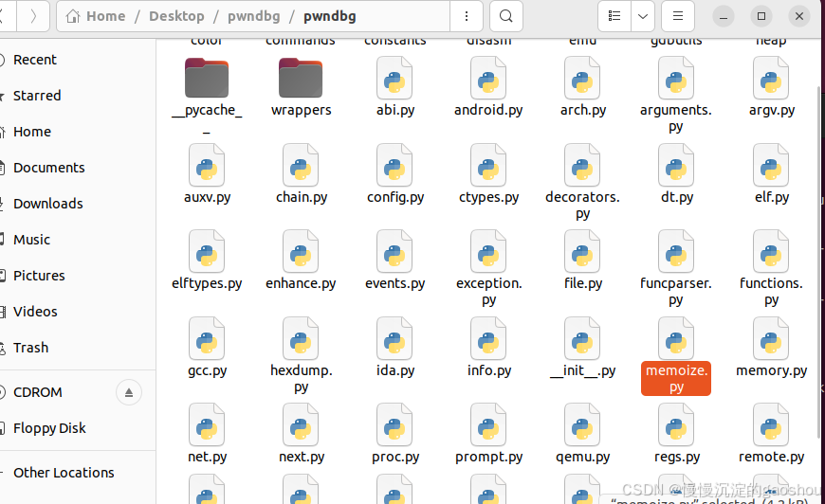Select the enhance.py file icon

[301, 252]
